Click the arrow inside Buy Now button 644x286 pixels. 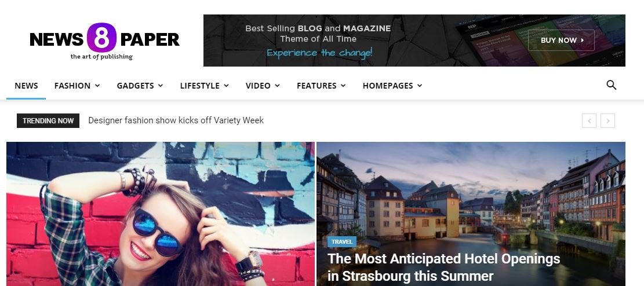[x=582, y=40]
